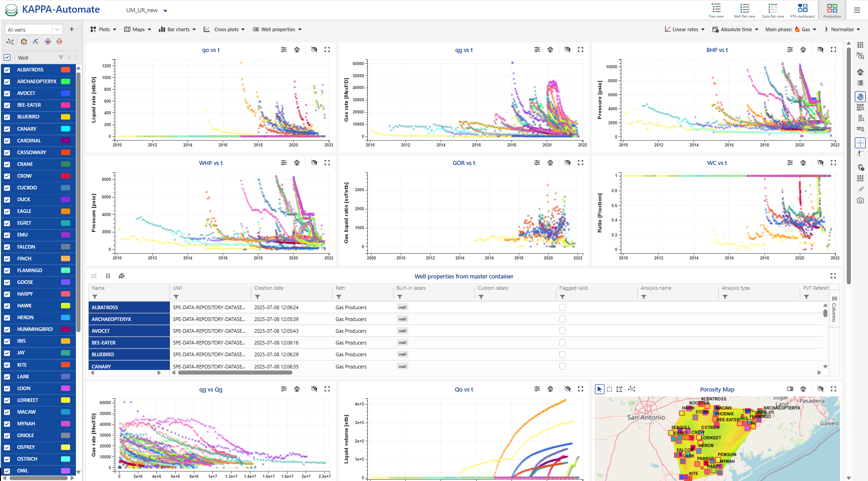The image size is (868, 481).
Task: Select the arrow pointer tool on the Porosity Map
Action: click(600, 389)
